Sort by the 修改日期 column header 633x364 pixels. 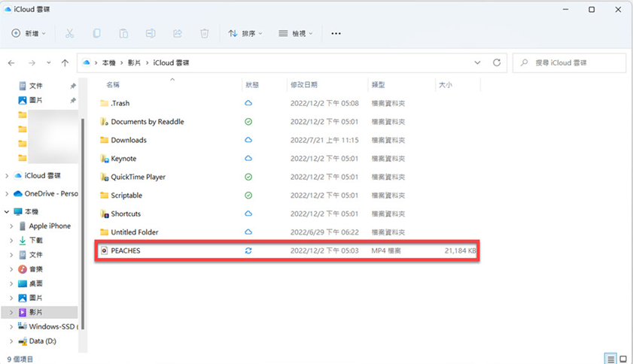point(304,85)
